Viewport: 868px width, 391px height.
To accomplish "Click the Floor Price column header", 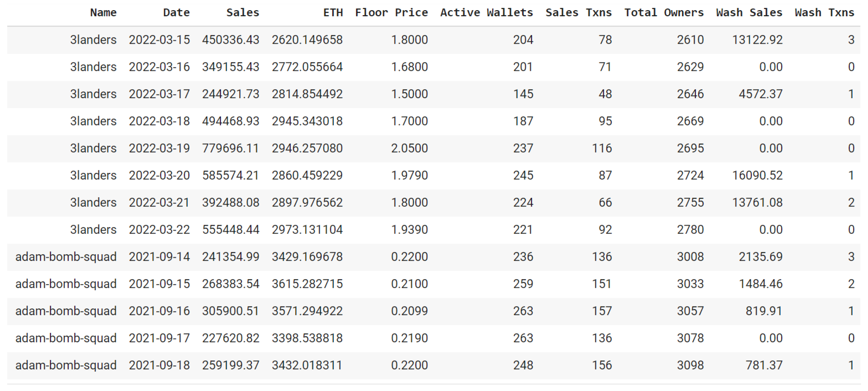I will [391, 13].
